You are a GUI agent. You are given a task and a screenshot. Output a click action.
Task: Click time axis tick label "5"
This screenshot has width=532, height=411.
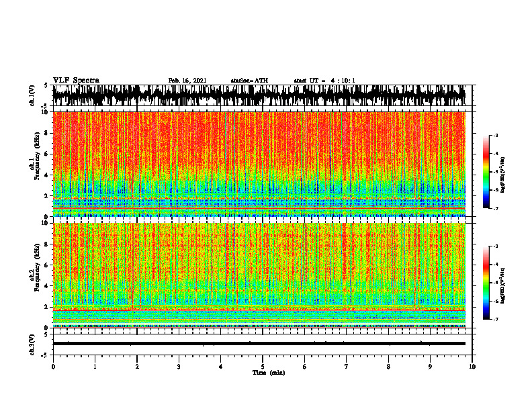pos(263,367)
